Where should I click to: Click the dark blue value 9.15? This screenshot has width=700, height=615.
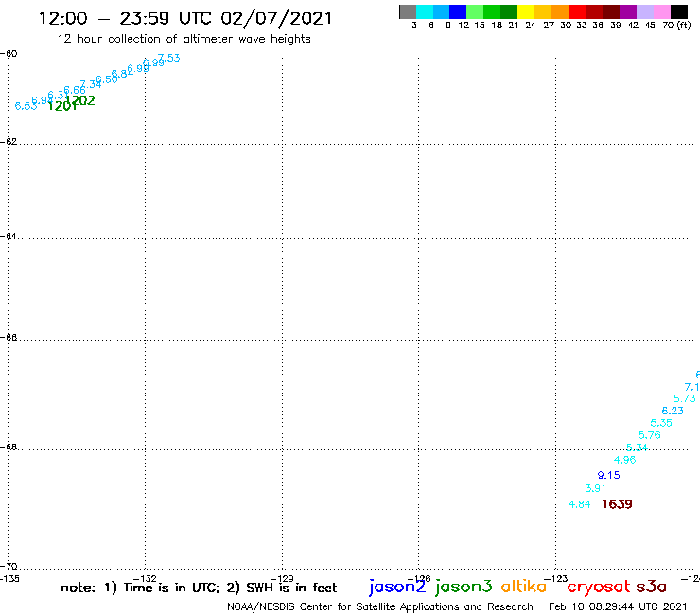(x=609, y=475)
